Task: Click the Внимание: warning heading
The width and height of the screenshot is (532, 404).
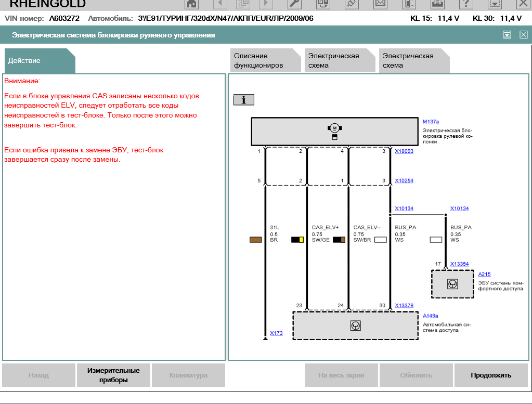Action: click(22, 81)
